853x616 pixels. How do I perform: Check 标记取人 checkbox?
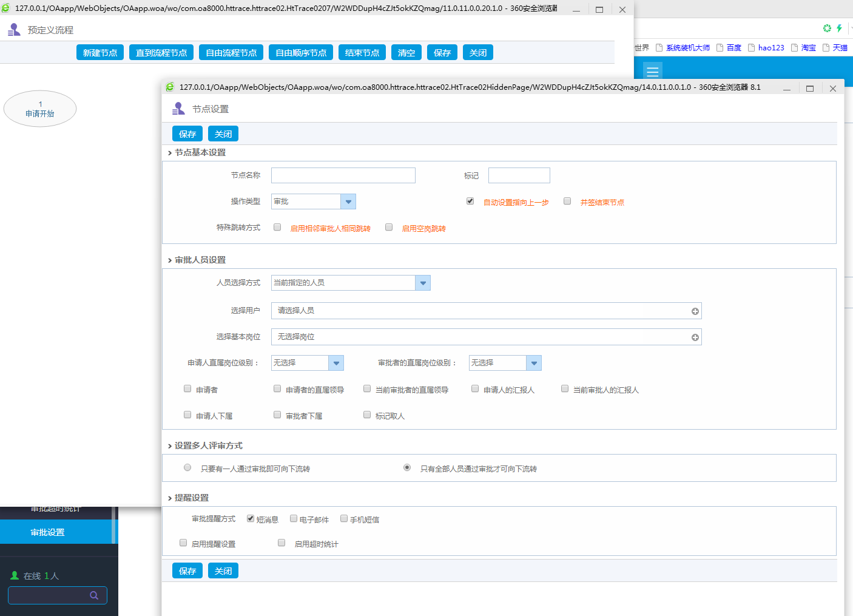tap(367, 415)
